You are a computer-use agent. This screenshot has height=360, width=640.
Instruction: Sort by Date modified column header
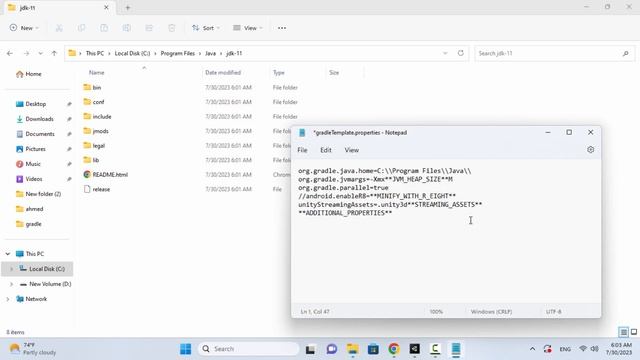click(223, 73)
